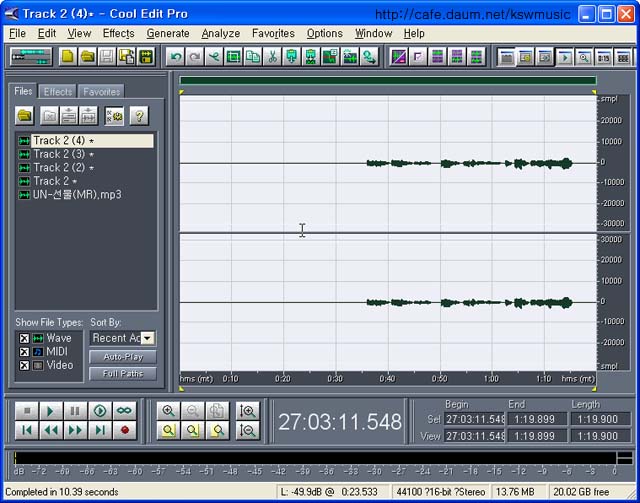Viewport: 640px width, 503px height.
Task: Click the red Record button
Action: click(124, 430)
